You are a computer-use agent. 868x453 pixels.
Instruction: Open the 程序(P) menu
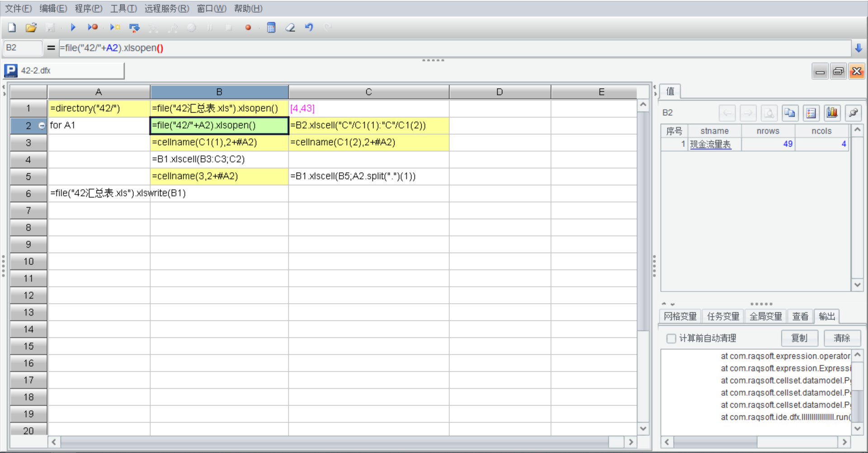point(89,9)
